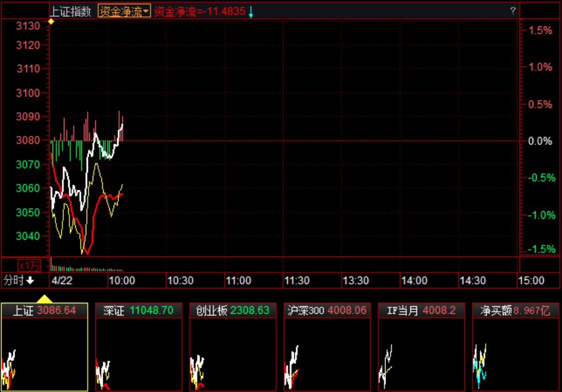Image resolution: width=562 pixels, height=392 pixels.
Task: Click the cyan down arrow beside net flow value
Action: [251, 12]
